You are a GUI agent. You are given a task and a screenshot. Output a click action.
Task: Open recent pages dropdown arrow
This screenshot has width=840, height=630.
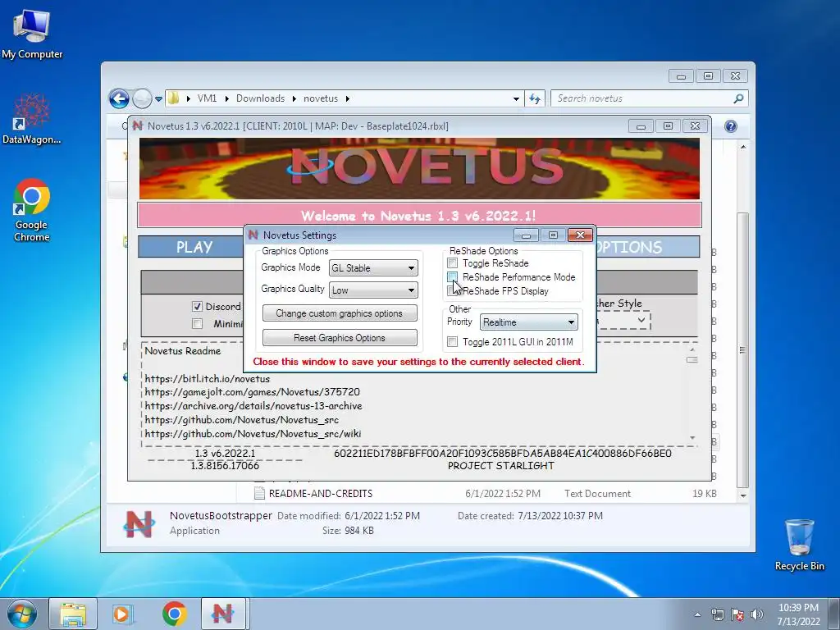158,98
